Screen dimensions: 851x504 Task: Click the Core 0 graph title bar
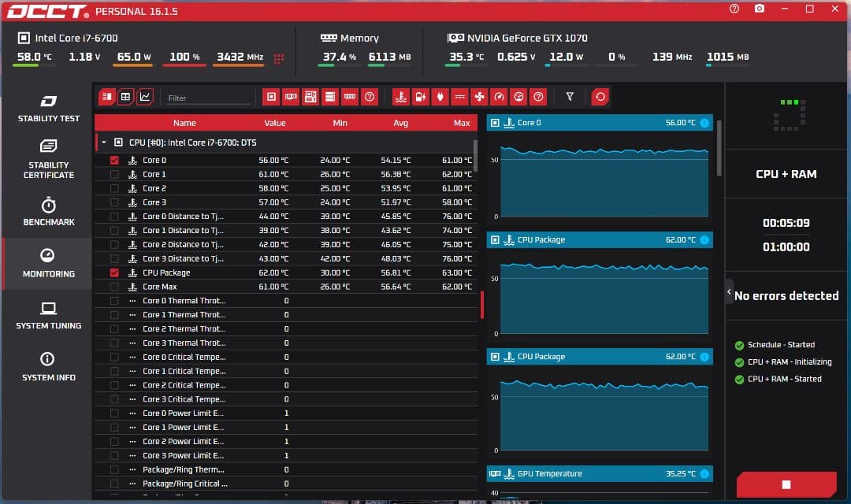click(x=599, y=123)
